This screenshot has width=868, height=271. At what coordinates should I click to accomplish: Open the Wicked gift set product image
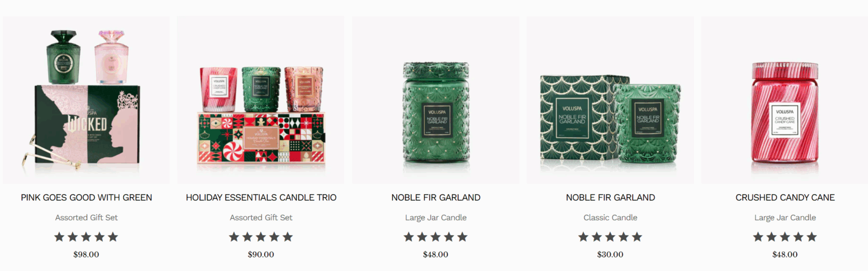86,100
